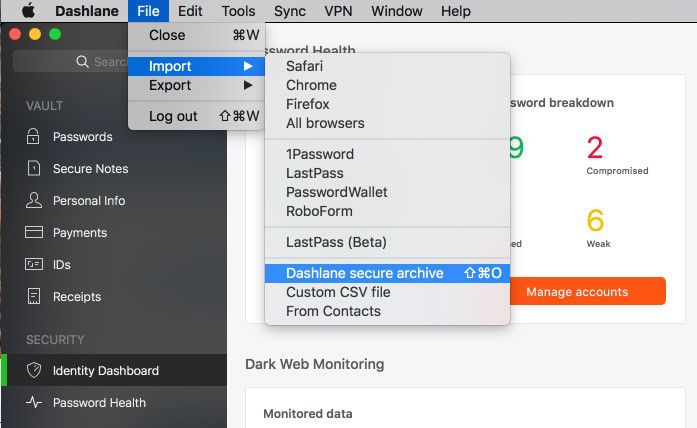Image resolution: width=697 pixels, height=428 pixels.
Task: Click the Receipts icon in sidebar
Action: 34,296
